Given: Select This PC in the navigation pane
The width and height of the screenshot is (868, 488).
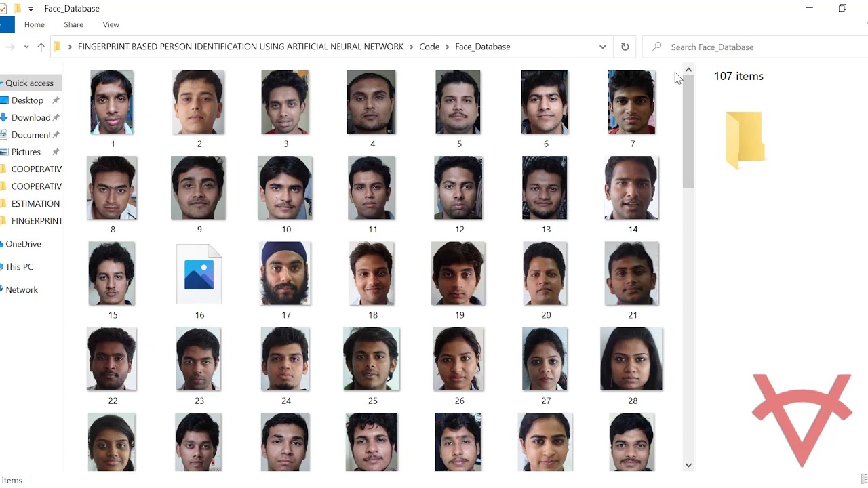Looking at the screenshot, I should pyautogui.click(x=19, y=267).
